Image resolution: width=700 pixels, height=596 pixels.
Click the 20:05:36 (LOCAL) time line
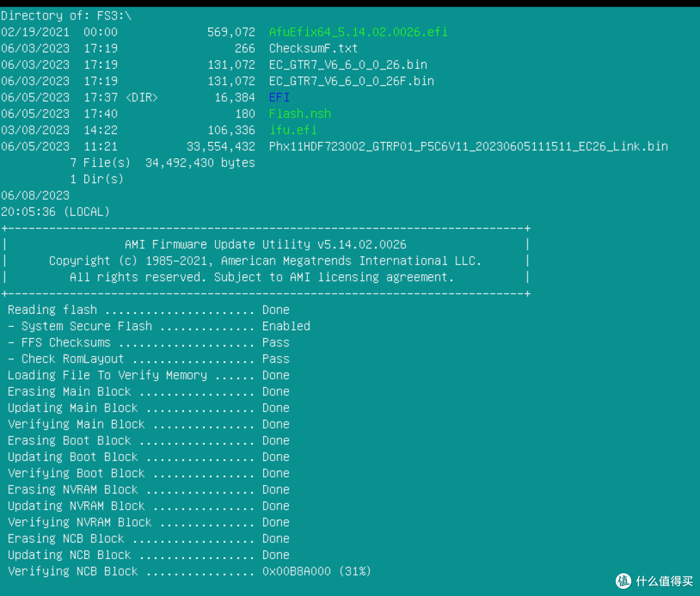coord(55,212)
